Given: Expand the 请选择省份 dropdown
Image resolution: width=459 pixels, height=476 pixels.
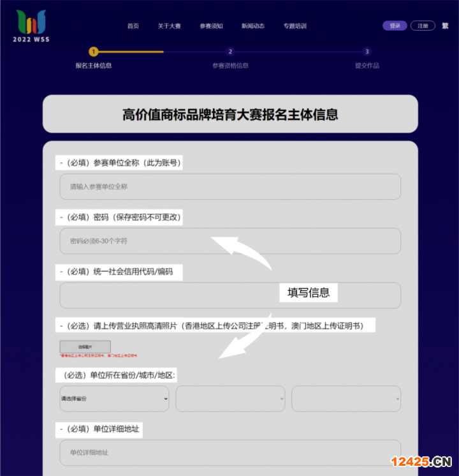Looking at the screenshot, I should (114, 399).
